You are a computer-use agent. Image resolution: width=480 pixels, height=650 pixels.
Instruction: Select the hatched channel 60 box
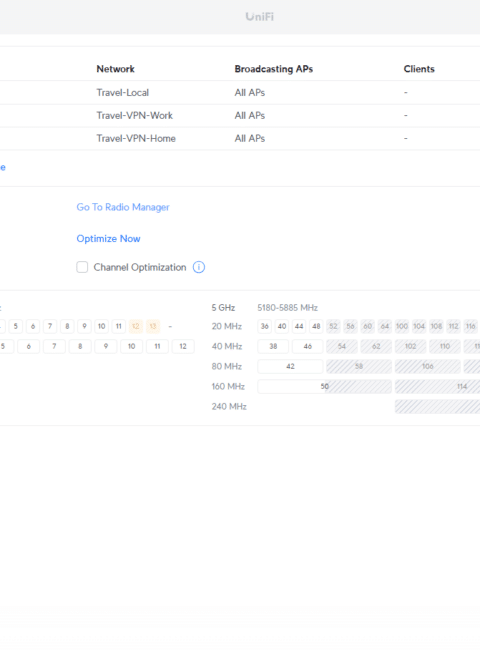(368, 326)
